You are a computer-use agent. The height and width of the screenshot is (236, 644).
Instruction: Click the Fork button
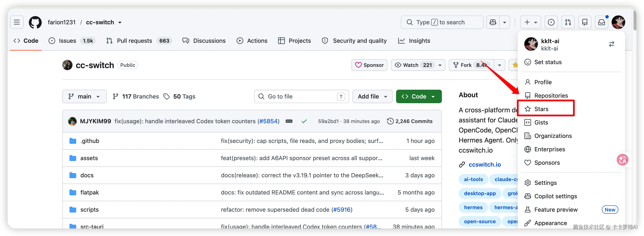point(471,65)
